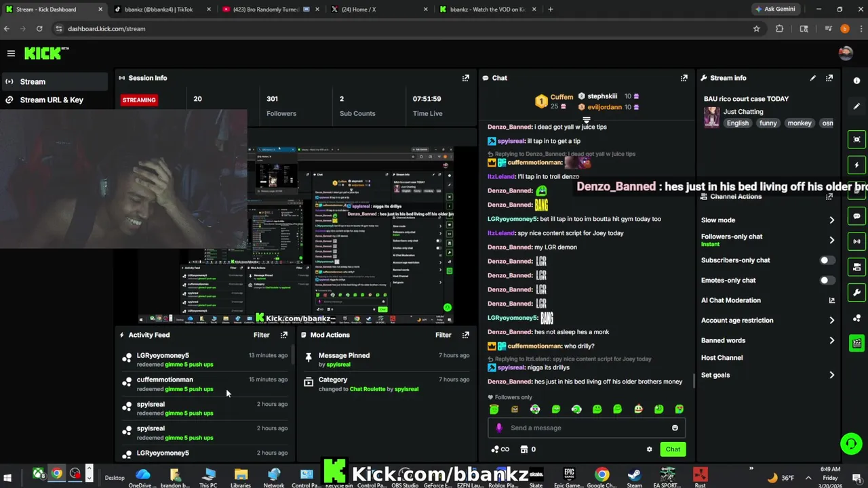868x488 pixels.
Task: Pop out the Session Info panel
Action: 466,78
